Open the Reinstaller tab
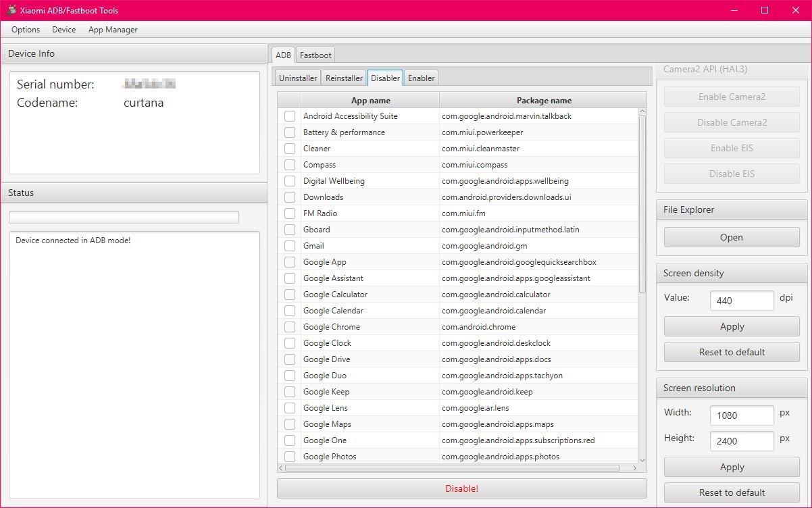The image size is (812, 508). tap(344, 78)
